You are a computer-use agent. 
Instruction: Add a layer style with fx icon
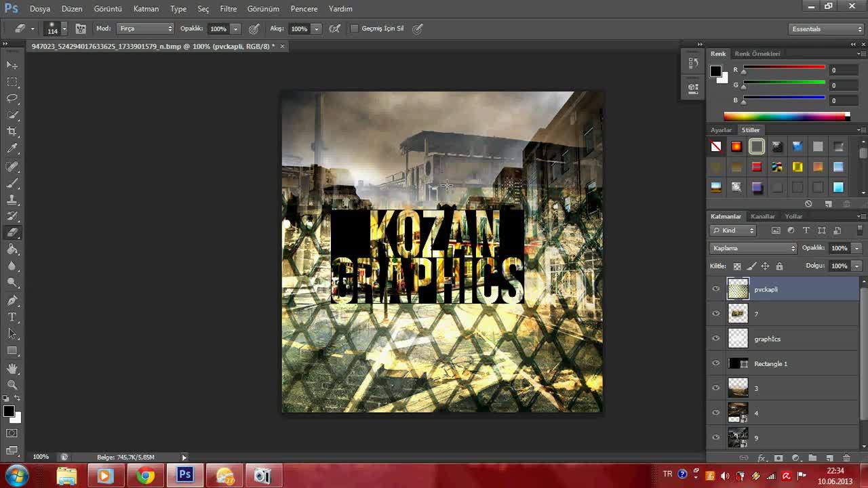point(762,459)
